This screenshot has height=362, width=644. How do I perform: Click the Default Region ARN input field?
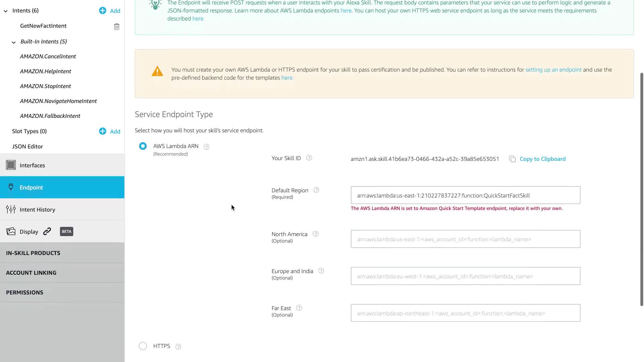(465, 195)
